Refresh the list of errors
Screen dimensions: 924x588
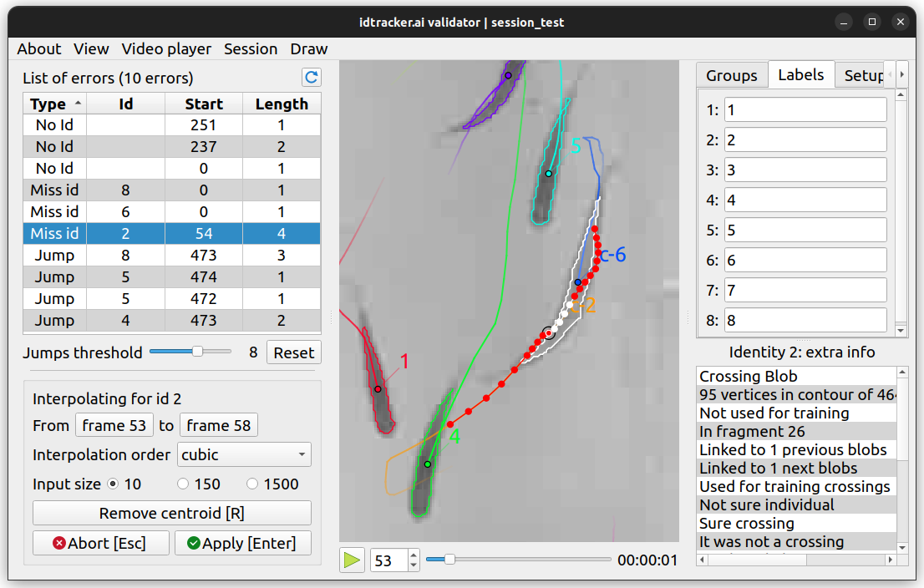(x=312, y=77)
